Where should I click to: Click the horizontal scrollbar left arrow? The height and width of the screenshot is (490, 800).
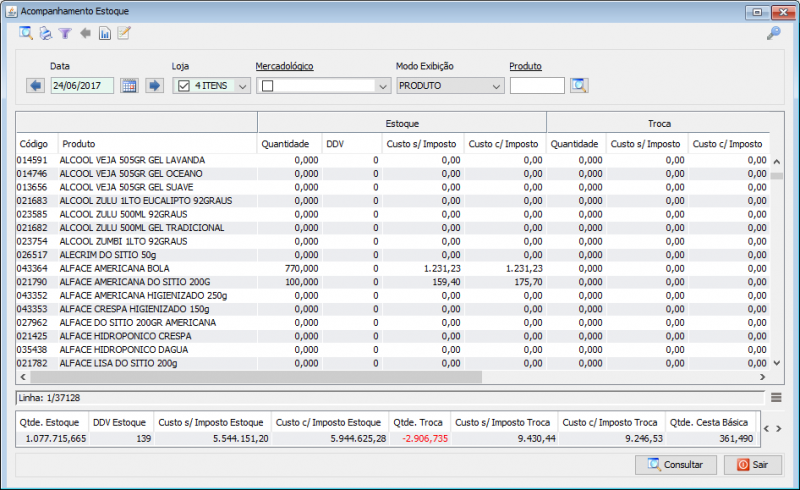[x=23, y=377]
